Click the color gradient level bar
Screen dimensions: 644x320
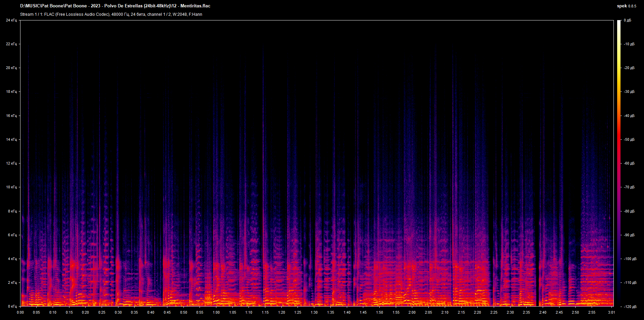point(619,163)
